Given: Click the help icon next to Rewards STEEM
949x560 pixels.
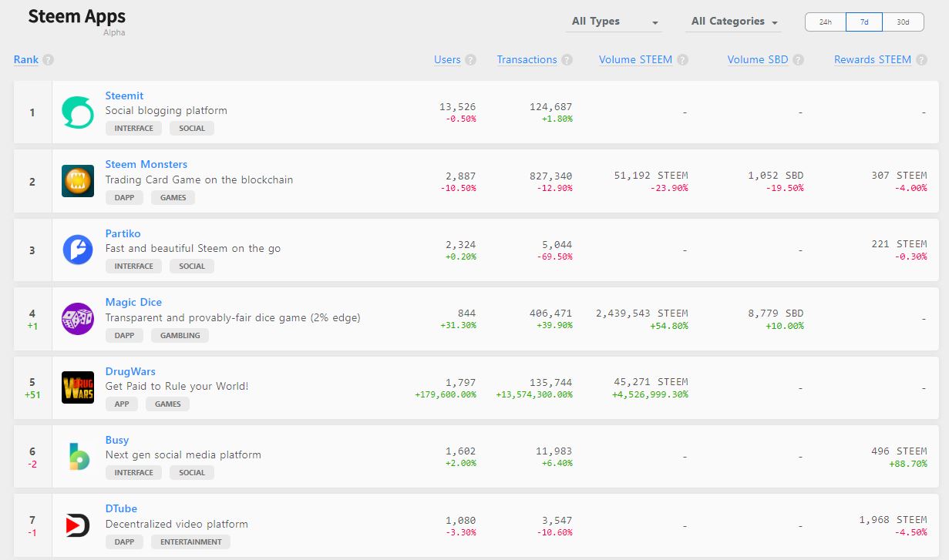Looking at the screenshot, I should click(920, 60).
